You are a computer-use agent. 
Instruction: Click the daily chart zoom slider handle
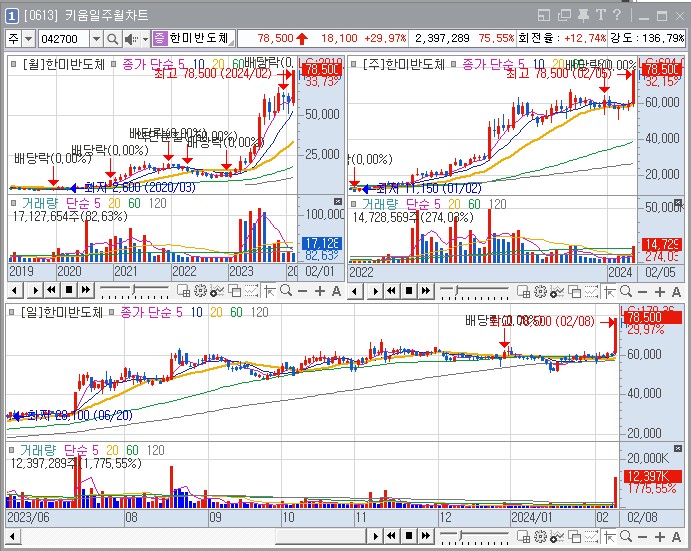click(461, 535)
